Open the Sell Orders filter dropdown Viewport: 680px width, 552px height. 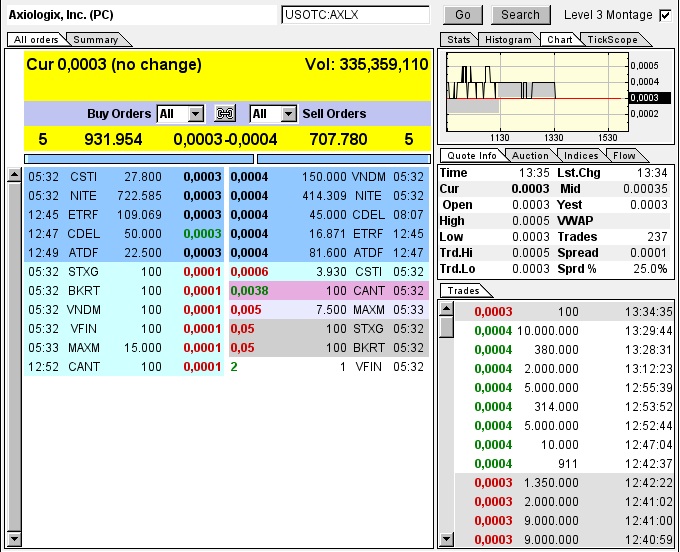289,114
